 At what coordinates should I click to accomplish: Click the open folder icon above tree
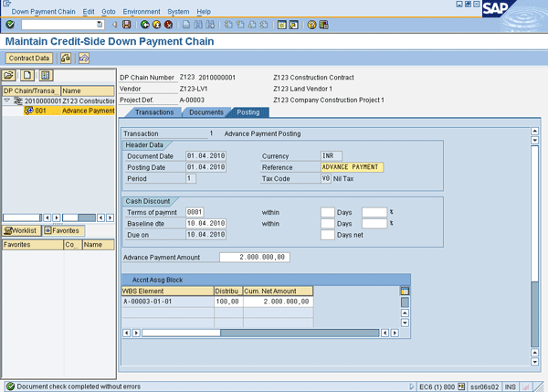tap(9, 75)
